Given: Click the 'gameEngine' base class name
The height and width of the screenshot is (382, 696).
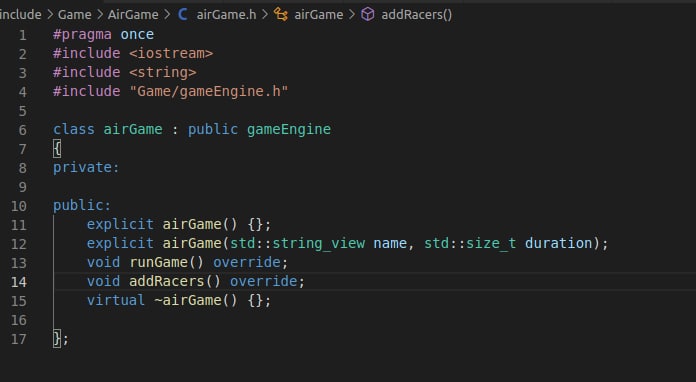Looking at the screenshot, I should pos(289,129).
